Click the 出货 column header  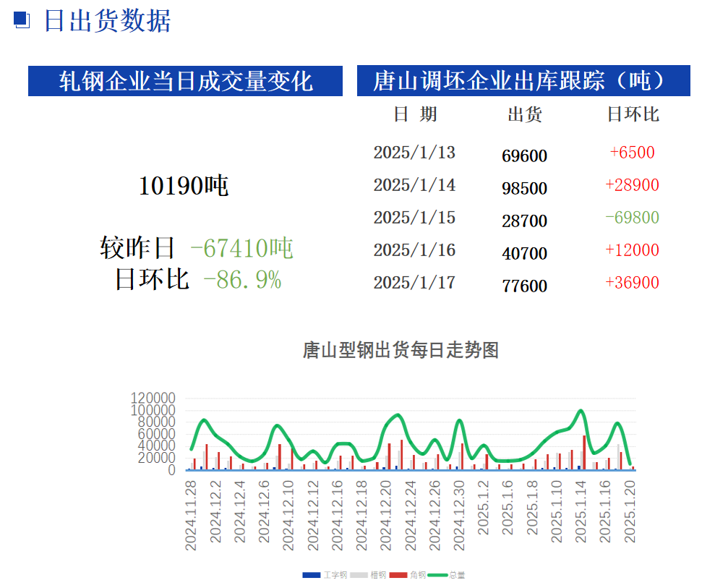point(525,114)
